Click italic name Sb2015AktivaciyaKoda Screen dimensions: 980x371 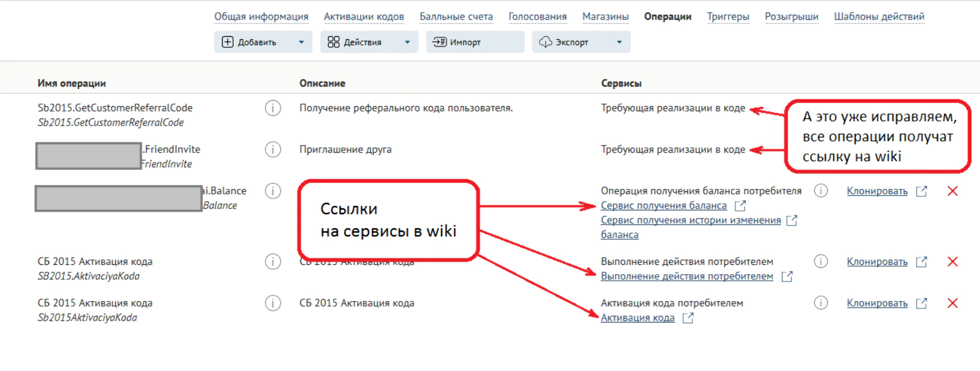tap(87, 318)
